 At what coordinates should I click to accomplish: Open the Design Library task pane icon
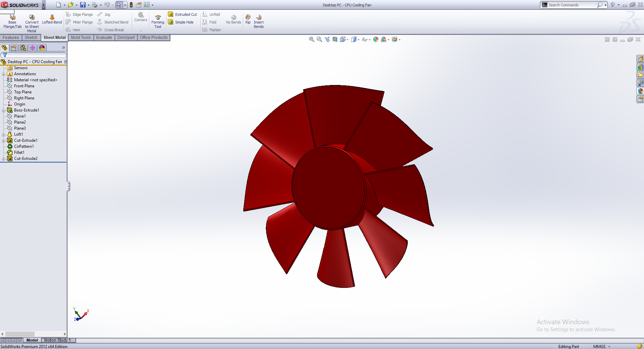point(640,67)
